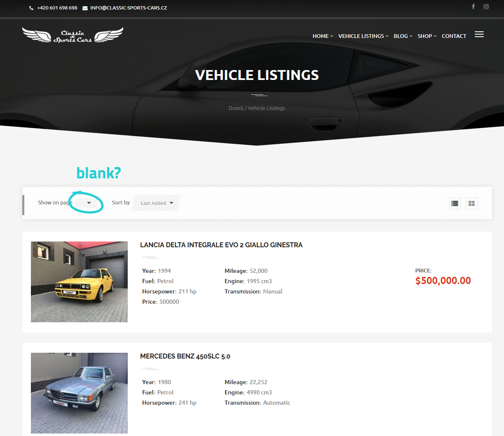504x436 pixels.
Task: Go to the Contact page
Action: click(x=454, y=36)
